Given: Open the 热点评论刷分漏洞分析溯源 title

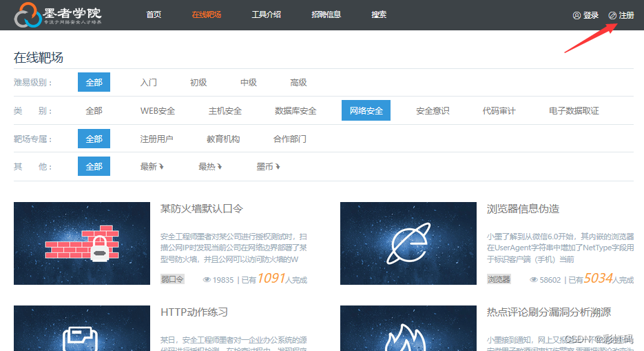Looking at the screenshot, I should click(549, 312).
